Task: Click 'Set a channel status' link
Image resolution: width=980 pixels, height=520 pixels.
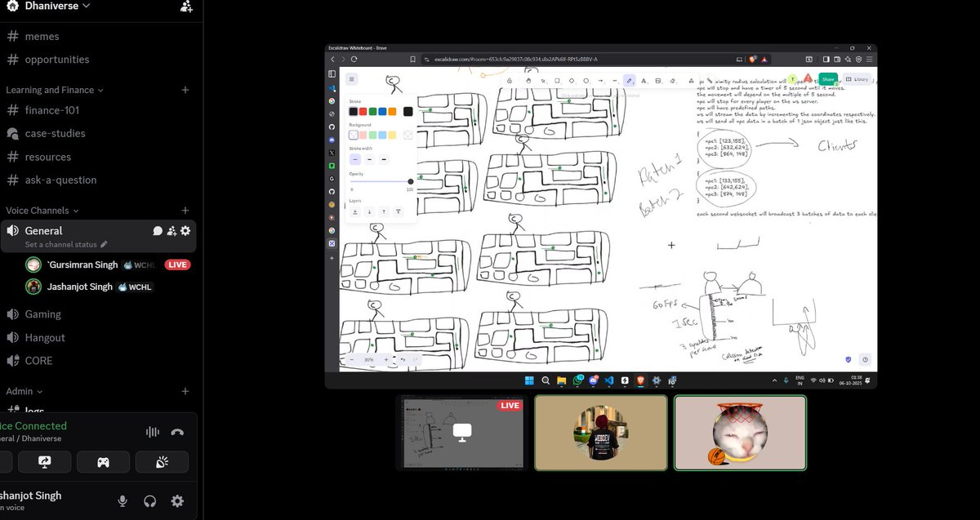Action: (66, 244)
